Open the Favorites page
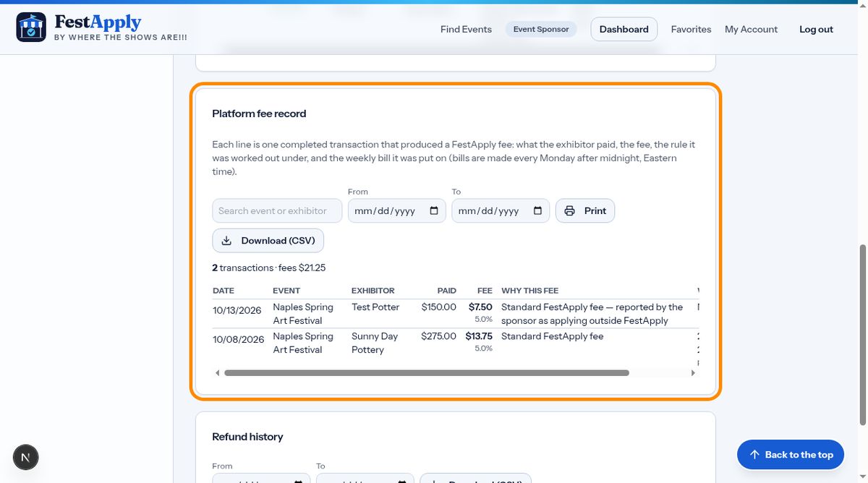Screen dimensions: 868x483 pyautogui.click(x=691, y=30)
